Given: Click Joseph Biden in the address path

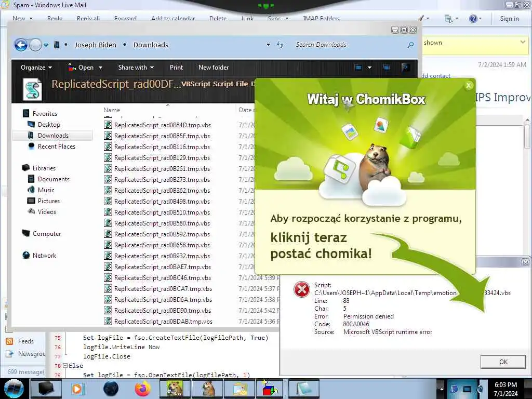Looking at the screenshot, I should coord(96,45).
